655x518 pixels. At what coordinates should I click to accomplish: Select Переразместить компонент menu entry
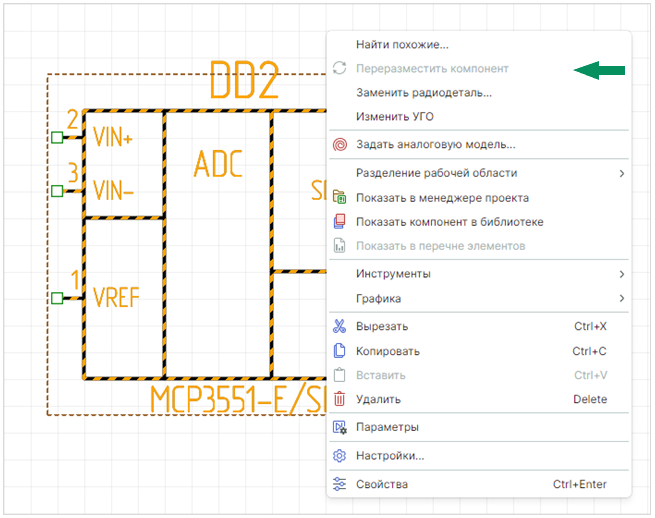tap(479, 69)
